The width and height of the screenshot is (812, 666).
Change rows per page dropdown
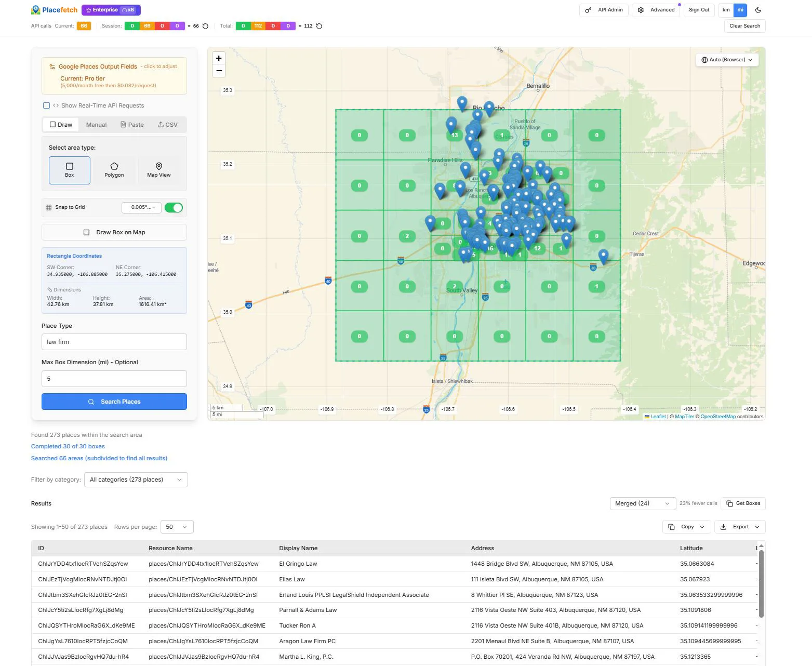(x=177, y=527)
